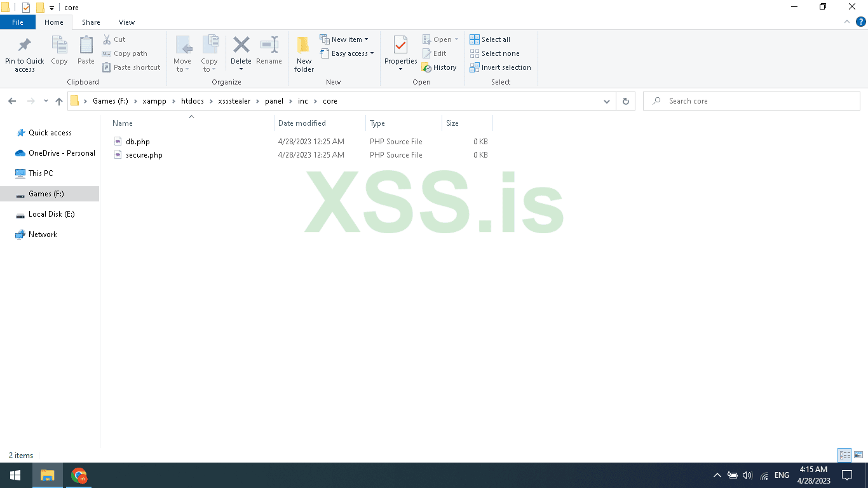The width and height of the screenshot is (868, 488).
Task: Open the Windows Start menu
Action: [x=15, y=475]
